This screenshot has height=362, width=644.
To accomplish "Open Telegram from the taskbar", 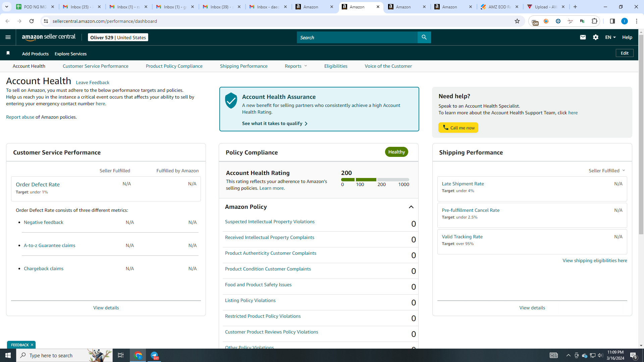I will click(154, 355).
